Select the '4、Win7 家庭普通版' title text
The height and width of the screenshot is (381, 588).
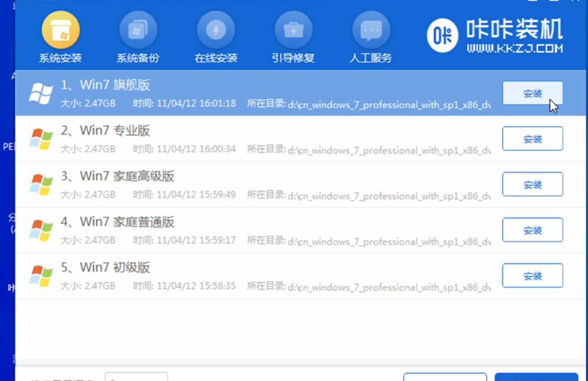tap(118, 222)
